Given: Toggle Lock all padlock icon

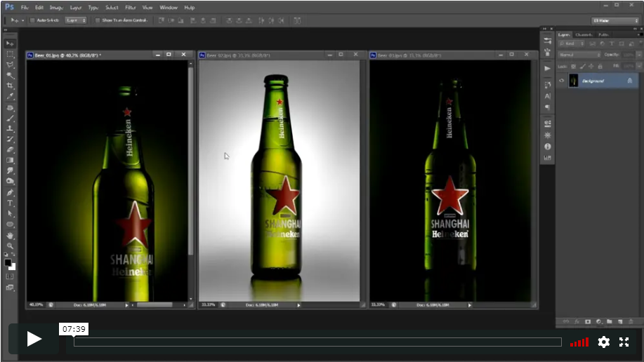Looking at the screenshot, I should tap(600, 67).
